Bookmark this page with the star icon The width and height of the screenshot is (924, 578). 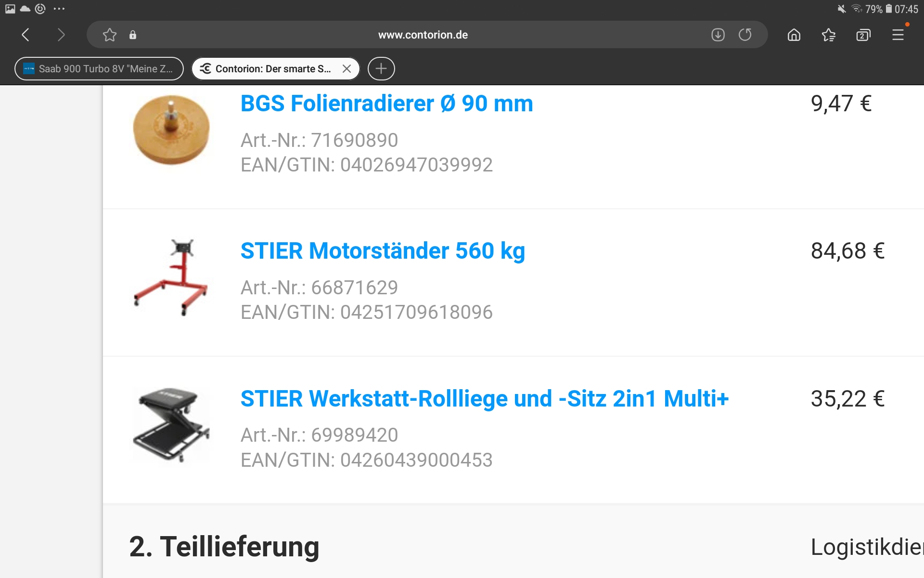pyautogui.click(x=110, y=35)
